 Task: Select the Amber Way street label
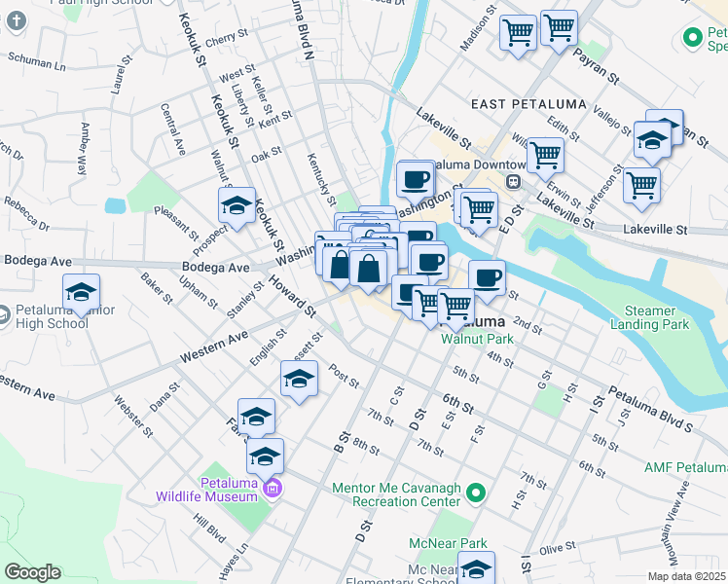pyautogui.click(x=84, y=149)
